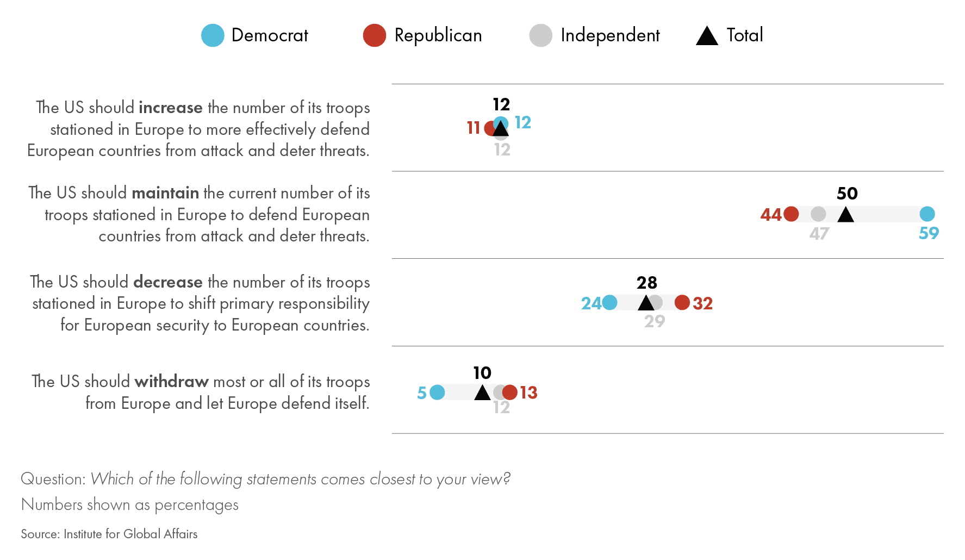Screen dimensions: 965x560
Task: Click the Republican dot at 11 percent
Action: [x=490, y=128]
